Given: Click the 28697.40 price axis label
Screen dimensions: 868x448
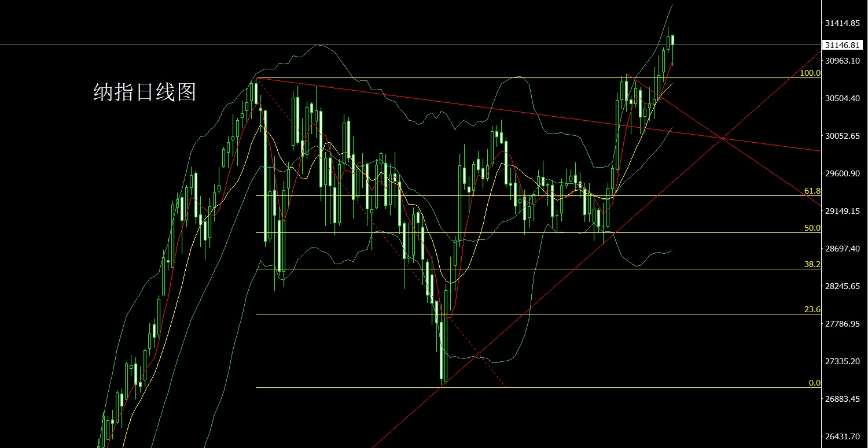Looking at the screenshot, I should point(843,249).
